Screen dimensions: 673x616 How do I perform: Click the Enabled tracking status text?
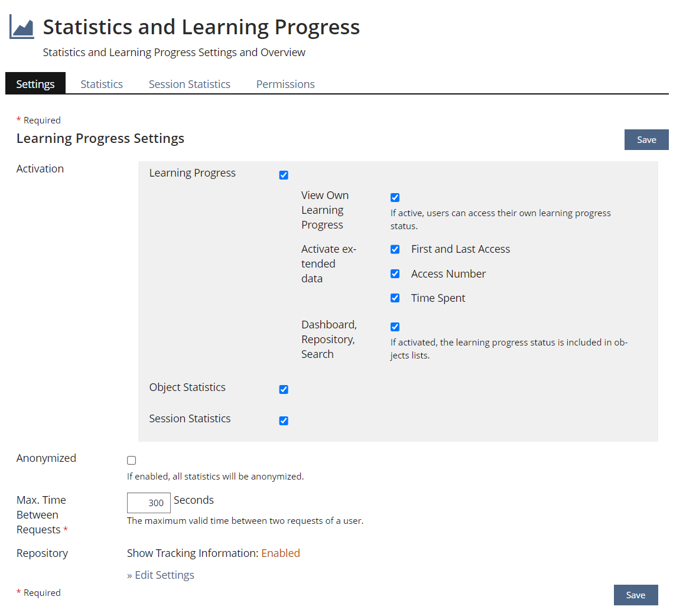(x=281, y=553)
